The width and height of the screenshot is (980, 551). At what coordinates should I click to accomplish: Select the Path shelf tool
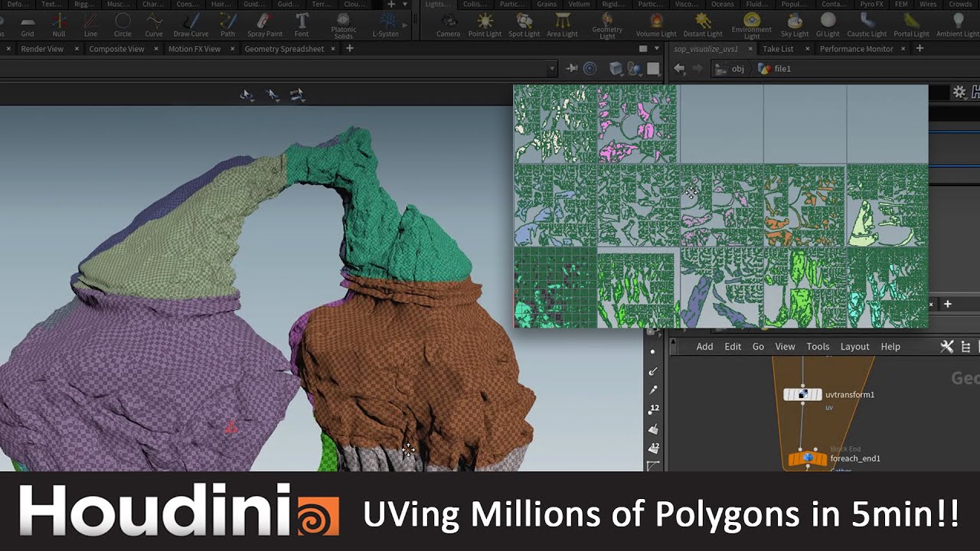227,25
